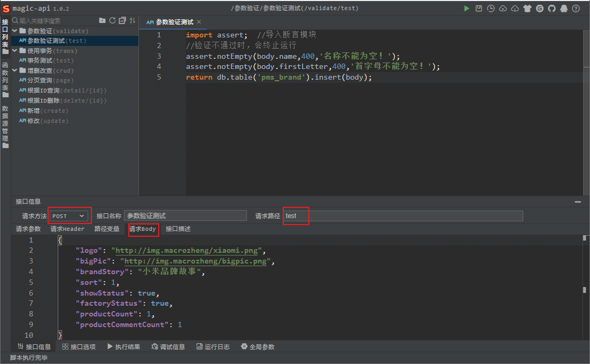Show the 函数列表 sidebar panel

click(5, 80)
